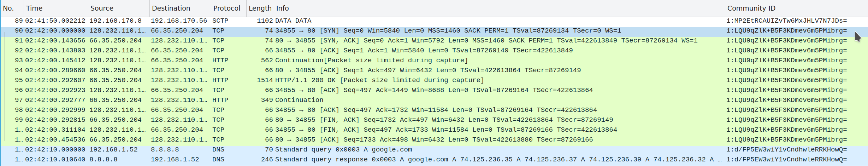Sort by the Time column header
The width and height of the screenshot is (868, 166).
pyautogui.click(x=55, y=8)
